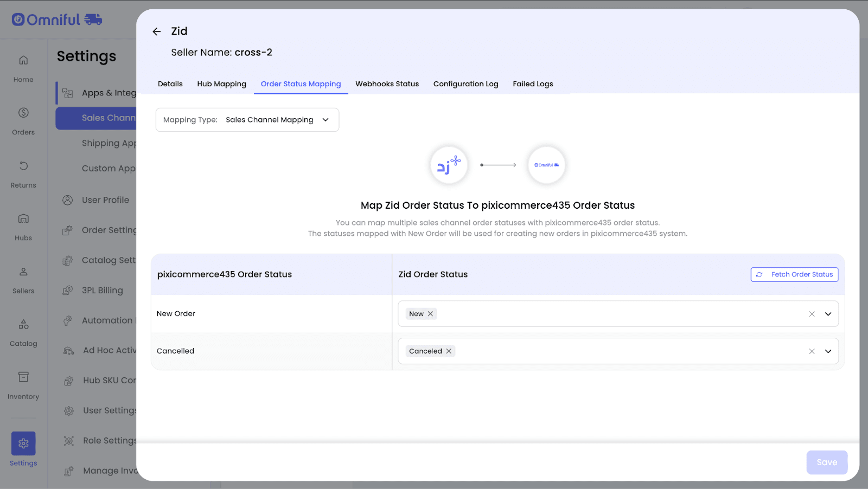
Task: Expand the New Order Zid status dropdown
Action: coord(828,314)
